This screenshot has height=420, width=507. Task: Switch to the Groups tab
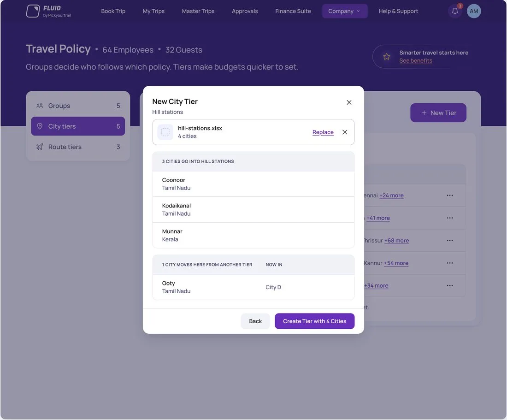[x=78, y=106]
